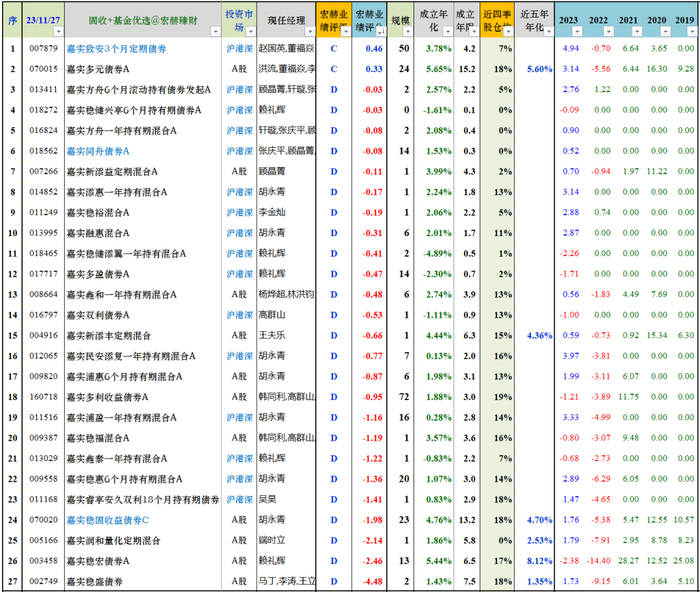700x592 pixels.
Task: Open the filter dropdown for 固收+基金优选@宏赫臻财 column
Action: click(216, 31)
